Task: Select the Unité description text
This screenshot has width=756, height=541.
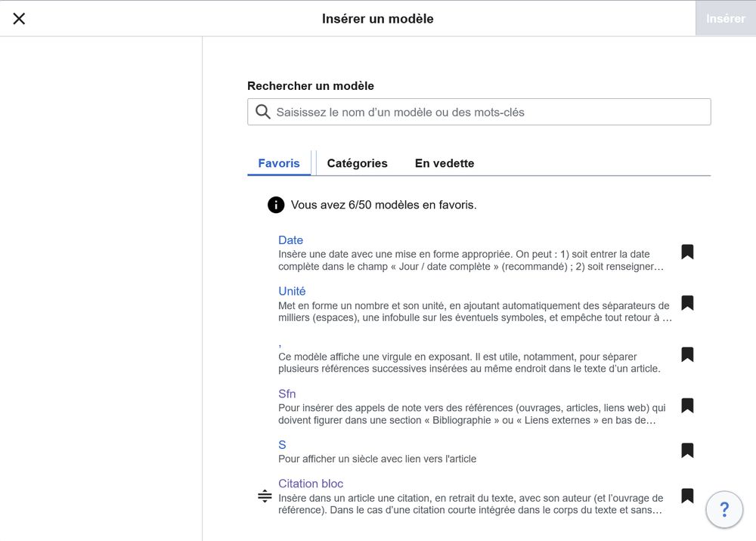Action: tap(475, 312)
